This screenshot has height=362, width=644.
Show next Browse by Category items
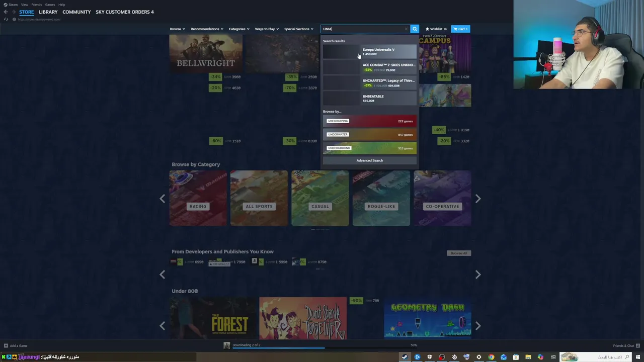tap(478, 199)
